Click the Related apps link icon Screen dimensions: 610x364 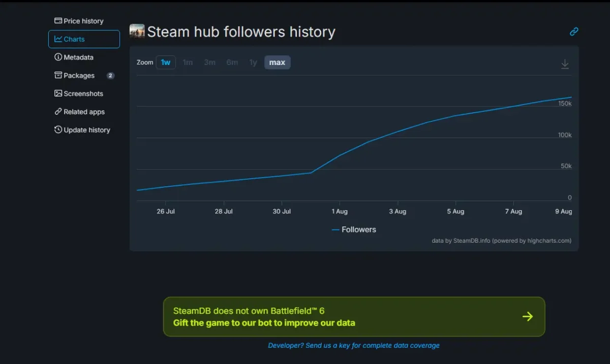point(58,112)
